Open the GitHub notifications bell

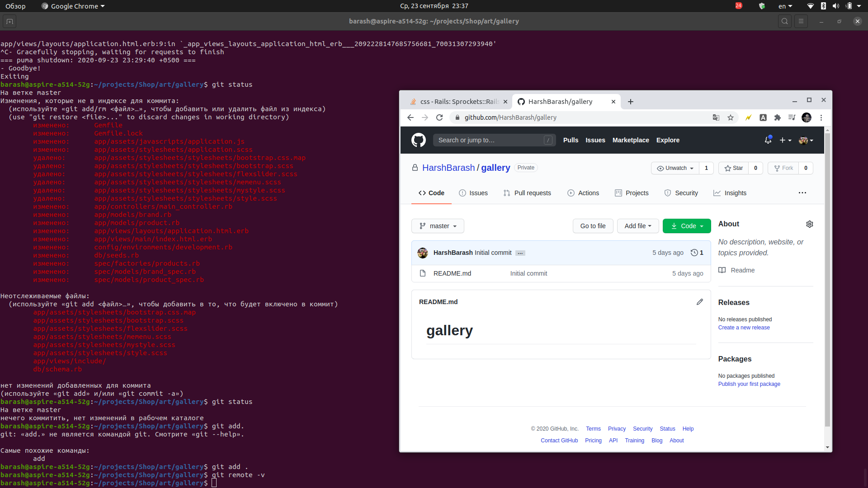coord(768,140)
